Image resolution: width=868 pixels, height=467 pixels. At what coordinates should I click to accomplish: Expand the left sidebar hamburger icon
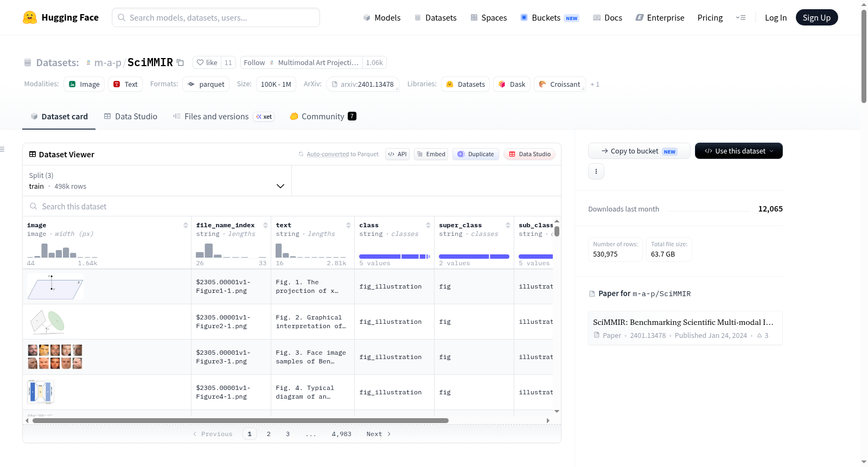coord(2,149)
